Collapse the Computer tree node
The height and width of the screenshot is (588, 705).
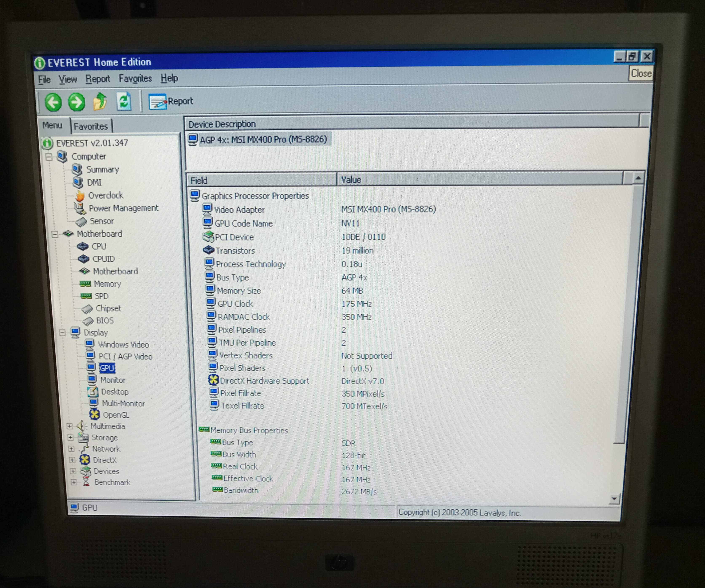pos(49,157)
